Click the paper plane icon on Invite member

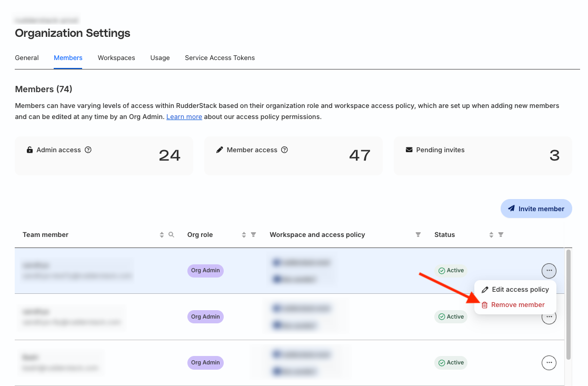coord(512,209)
